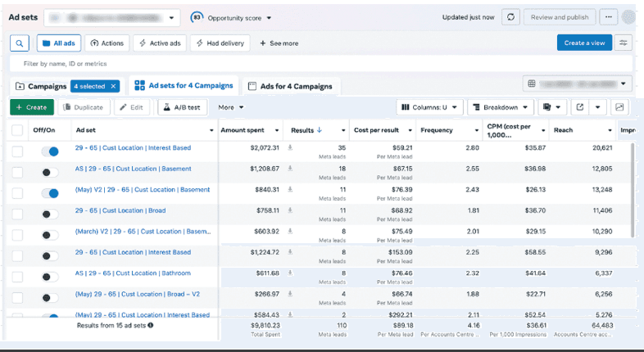This screenshot has width=644, height=352.
Task: Toggle on 29 - 65 Cust Location Broad ad set
Action: tap(50, 214)
